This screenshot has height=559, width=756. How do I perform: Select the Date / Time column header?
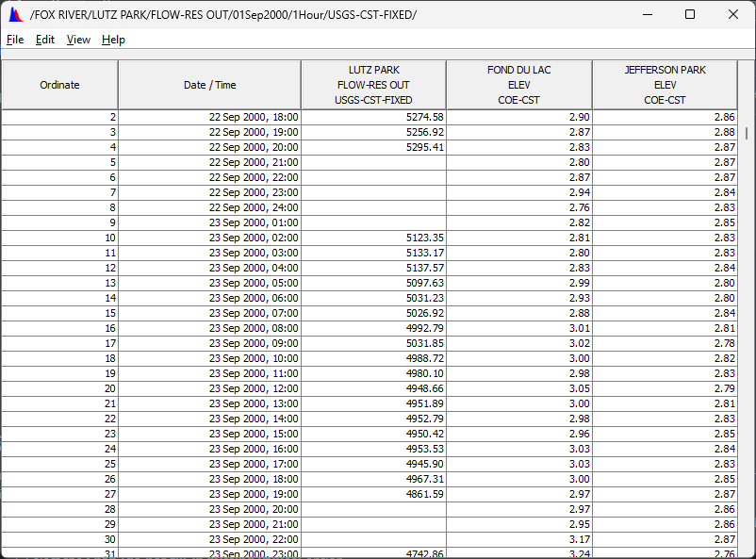click(209, 85)
